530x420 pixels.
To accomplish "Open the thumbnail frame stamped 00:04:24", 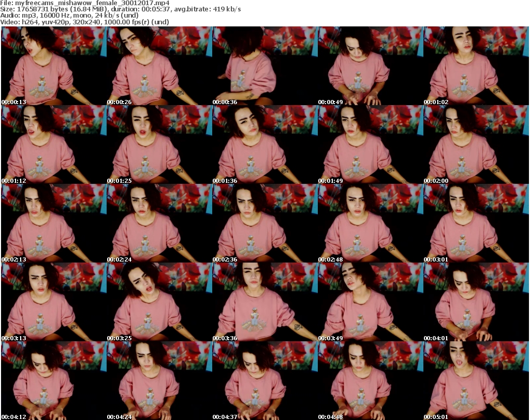I will click(159, 381).
